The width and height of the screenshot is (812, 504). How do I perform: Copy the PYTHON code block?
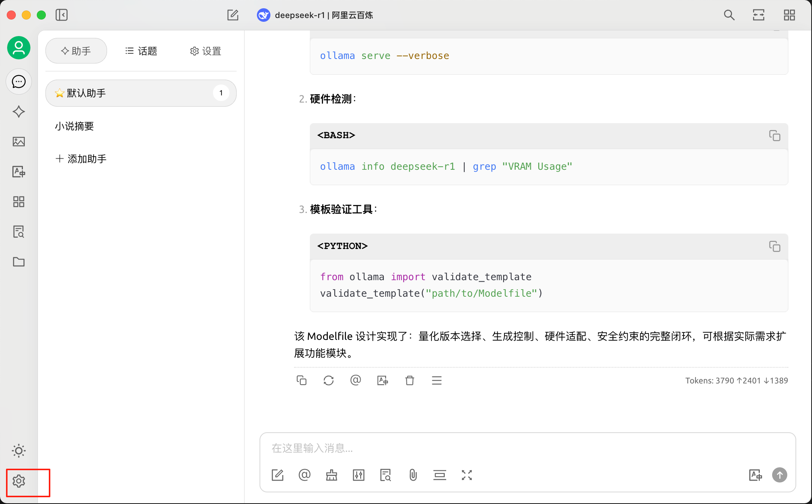click(774, 246)
